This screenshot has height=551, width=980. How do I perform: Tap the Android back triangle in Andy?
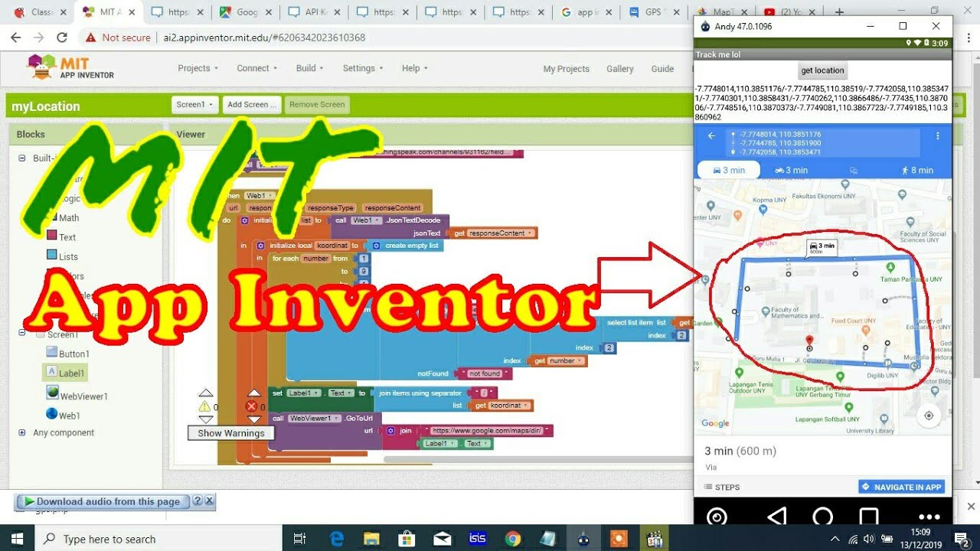point(777,516)
